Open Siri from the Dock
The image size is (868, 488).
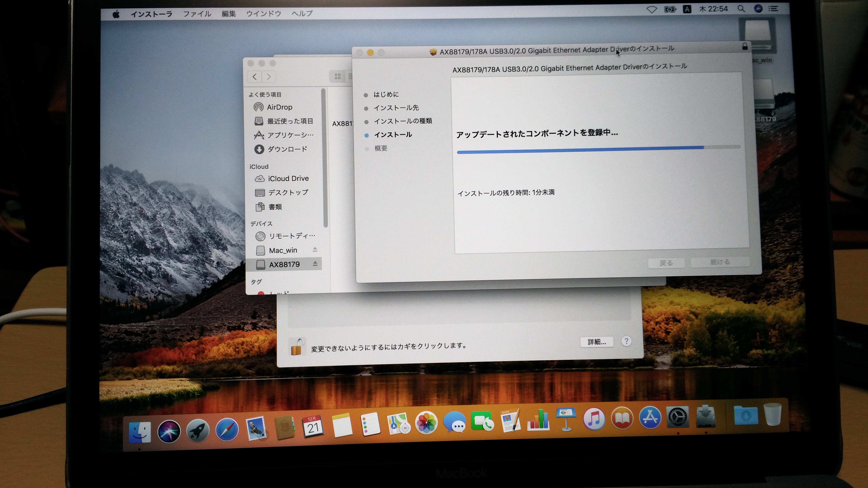coord(169,431)
